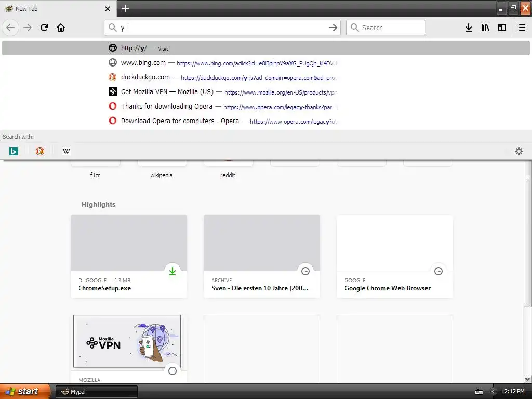Viewport: 532px width, 399px height.
Task: Click history clock icon on Google Chrome card
Action: (x=438, y=271)
